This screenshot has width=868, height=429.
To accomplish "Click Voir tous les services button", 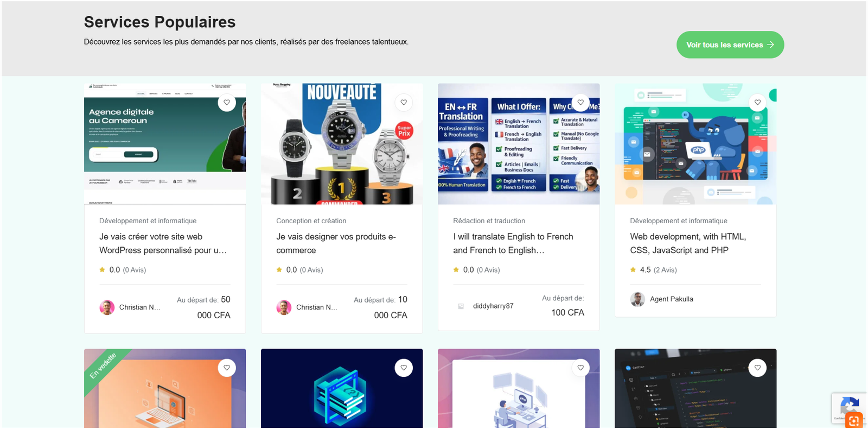I will pyautogui.click(x=730, y=45).
